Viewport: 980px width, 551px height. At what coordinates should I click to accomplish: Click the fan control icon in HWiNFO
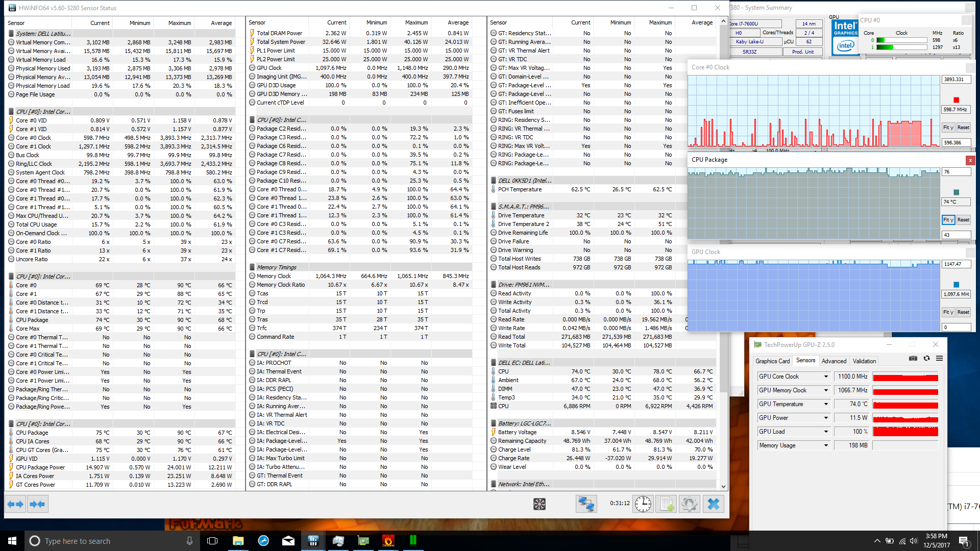(x=539, y=504)
